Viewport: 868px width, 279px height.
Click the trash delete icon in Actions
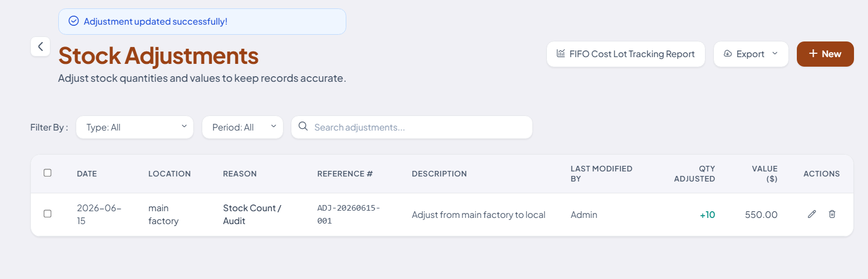pos(832,214)
